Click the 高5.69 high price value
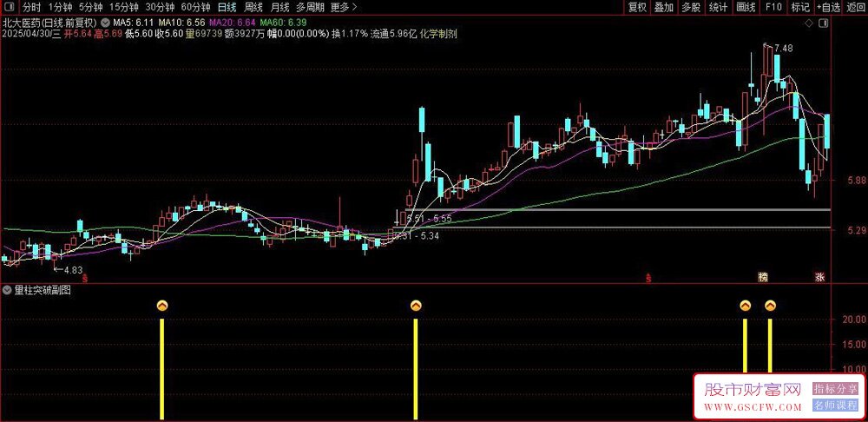The width and height of the screenshot is (868, 422). point(108,34)
